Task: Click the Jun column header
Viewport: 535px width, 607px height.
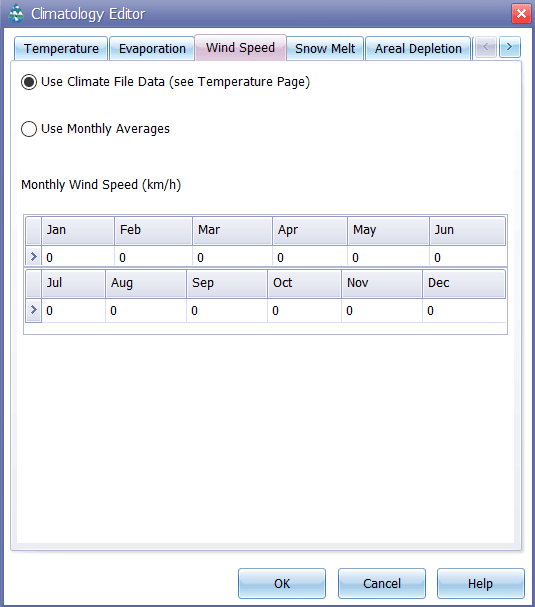Action: click(468, 230)
